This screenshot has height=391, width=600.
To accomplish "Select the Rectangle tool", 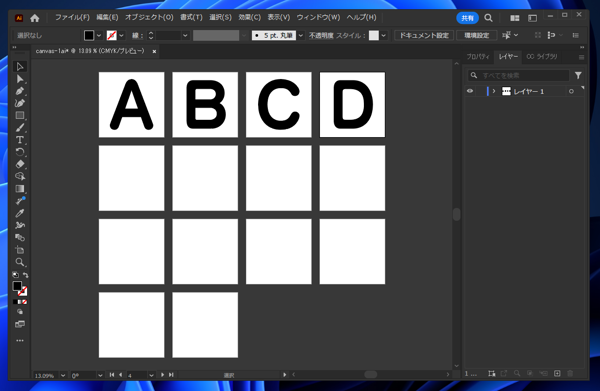I will [20, 115].
